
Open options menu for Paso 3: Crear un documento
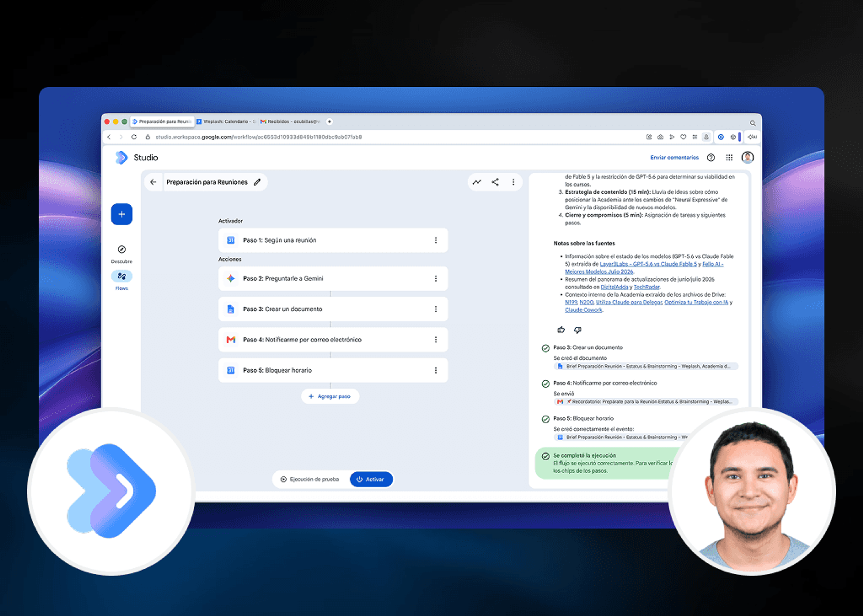coord(436,309)
